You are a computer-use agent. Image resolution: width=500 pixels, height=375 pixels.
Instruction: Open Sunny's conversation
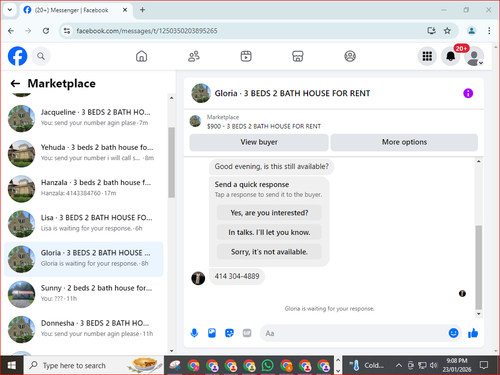(x=84, y=294)
